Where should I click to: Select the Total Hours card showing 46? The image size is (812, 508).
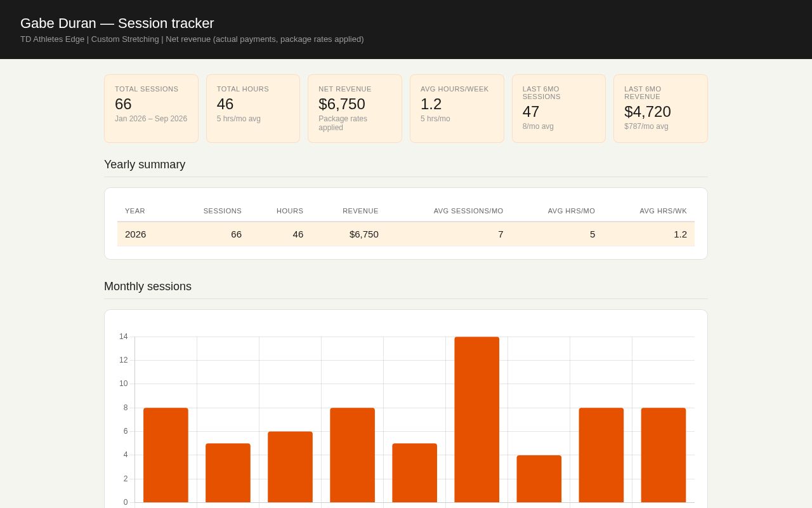[253, 109]
